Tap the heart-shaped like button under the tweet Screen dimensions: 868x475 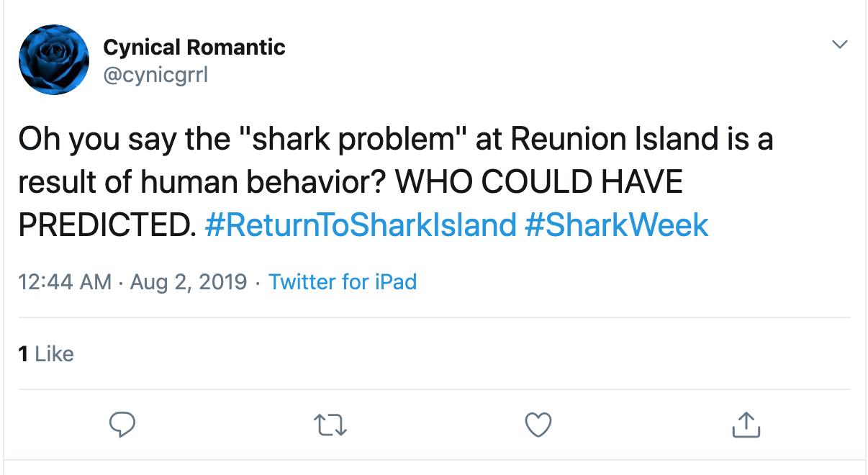coord(537,426)
